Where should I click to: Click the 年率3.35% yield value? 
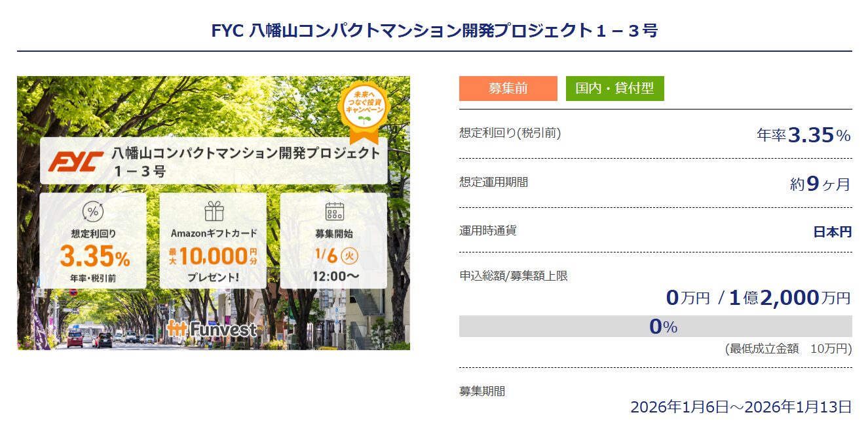tap(803, 135)
